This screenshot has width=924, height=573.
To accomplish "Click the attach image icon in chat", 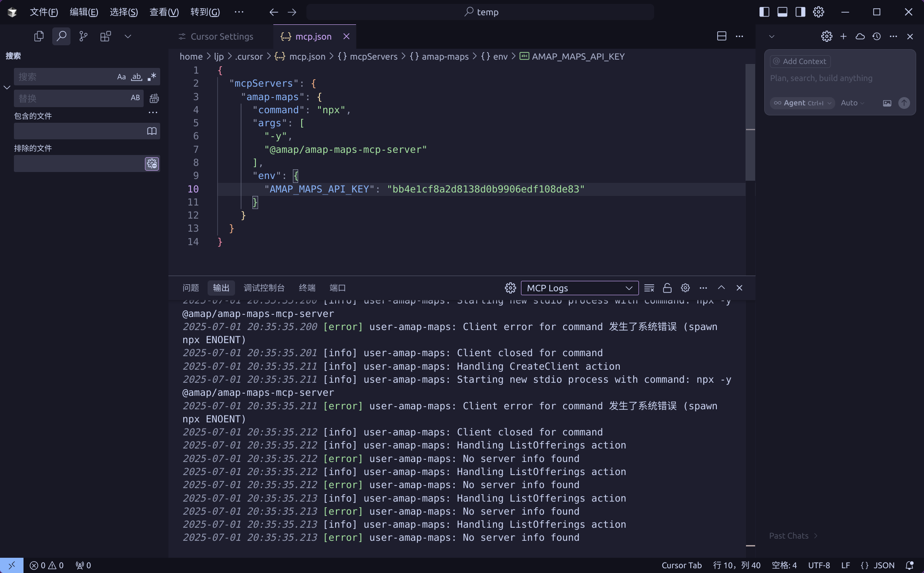I will (x=887, y=103).
